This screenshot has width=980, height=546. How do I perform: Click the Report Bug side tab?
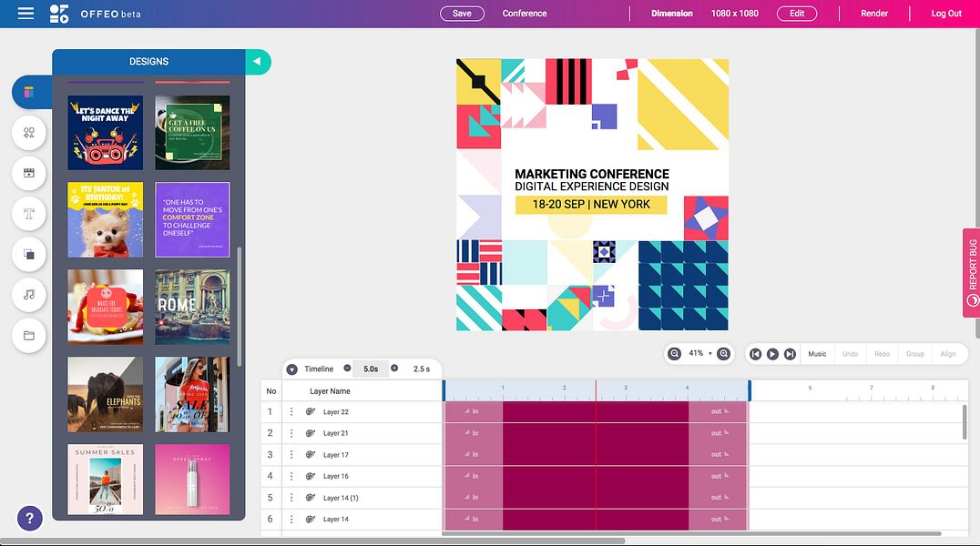(x=971, y=272)
